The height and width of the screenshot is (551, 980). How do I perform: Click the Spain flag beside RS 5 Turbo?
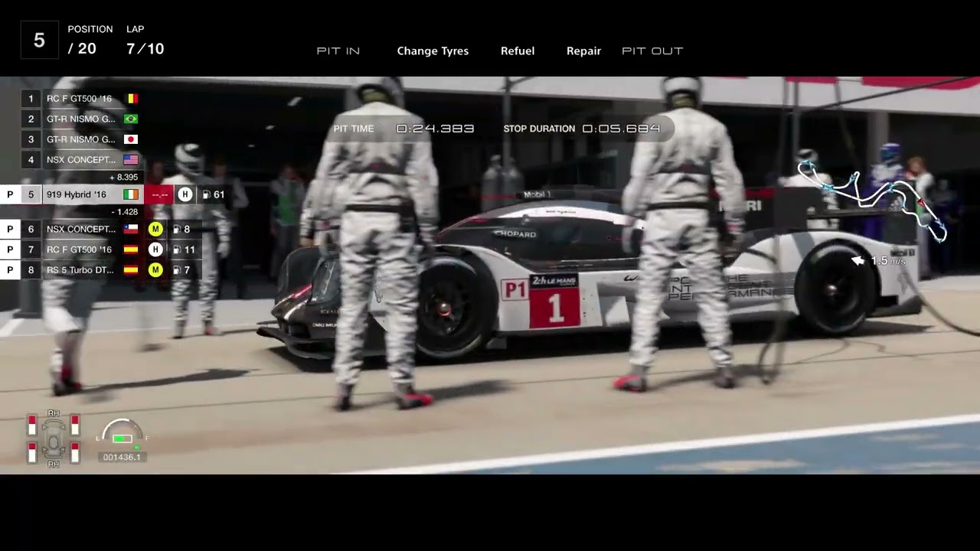131,270
